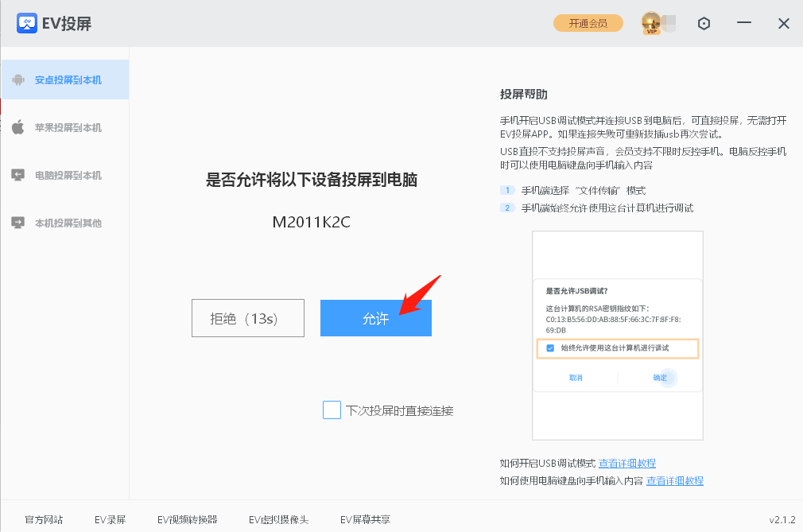Screen dimensions: 803x532
Task: Open 查看详细教程 for USB debugging mode
Action: 626,463
